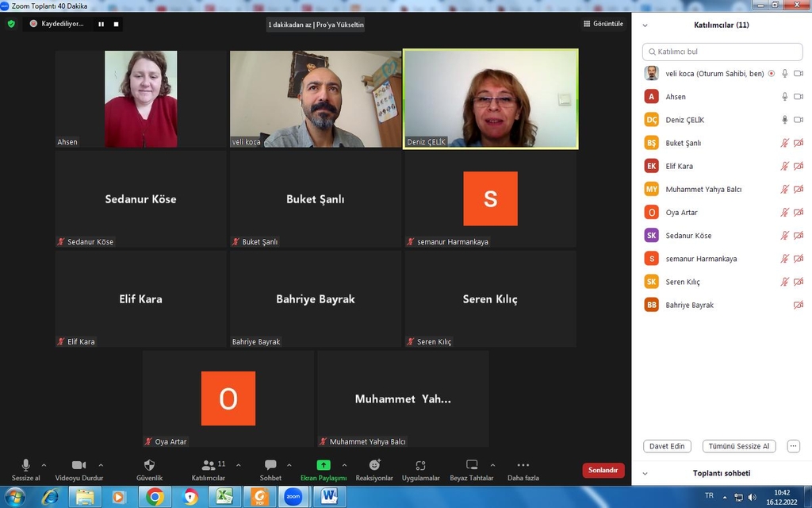
Task: Open Chrome from the Windows taskbar
Action: click(155, 497)
